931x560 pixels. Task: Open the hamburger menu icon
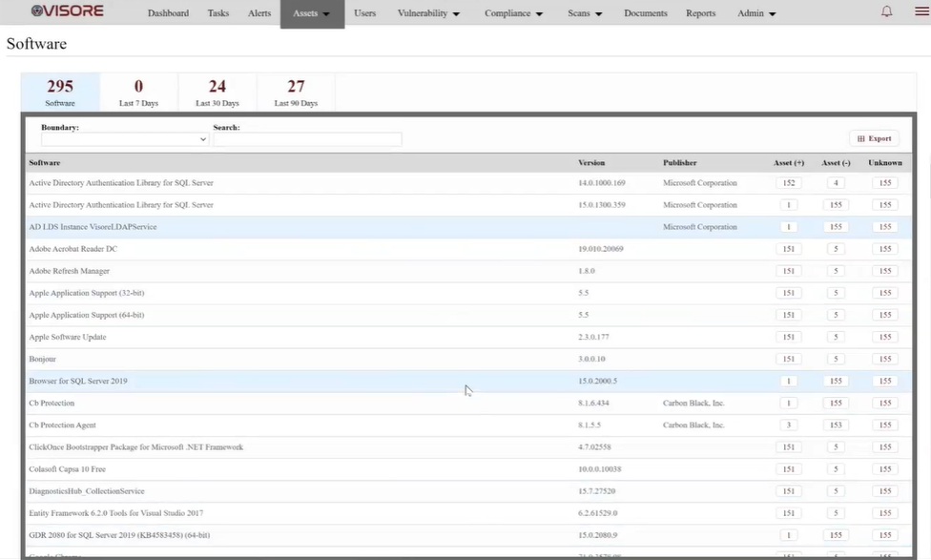click(921, 12)
